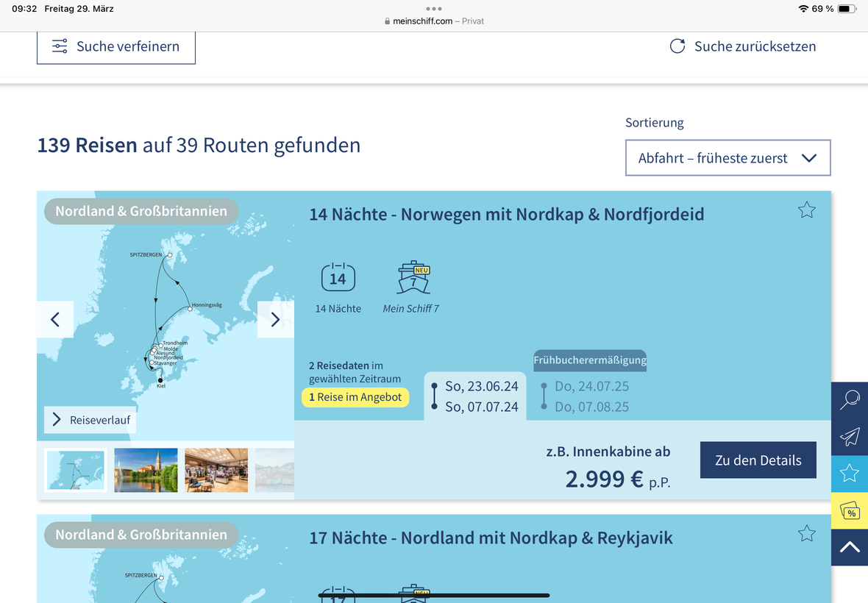Select the 23.06.24 travel date tab
The width and height of the screenshot is (868, 603).
[475, 396]
